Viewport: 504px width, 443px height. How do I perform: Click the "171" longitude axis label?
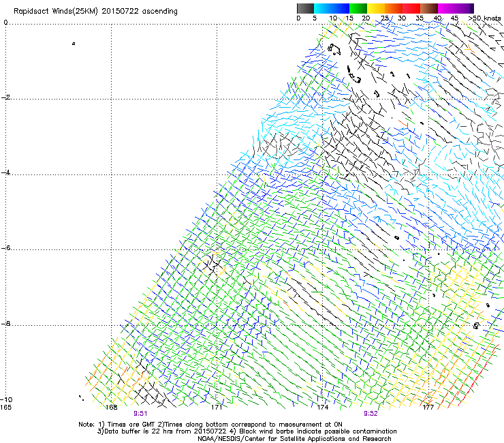point(217,408)
